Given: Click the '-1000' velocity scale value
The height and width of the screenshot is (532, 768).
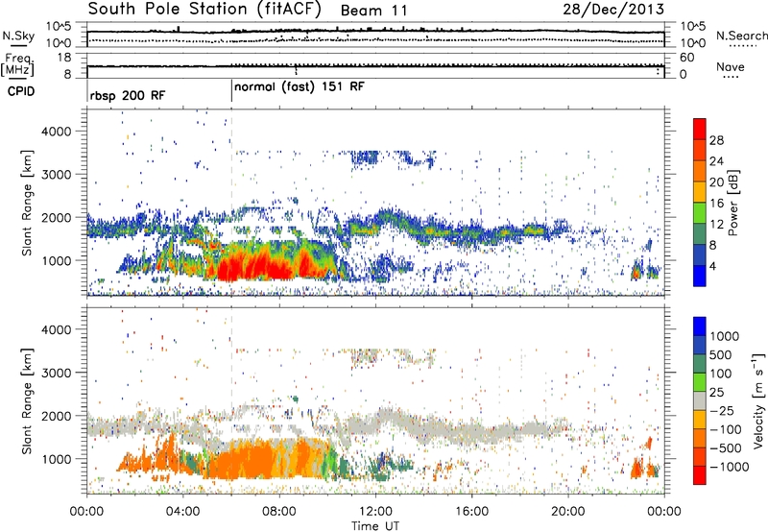Looking at the screenshot, I should (x=730, y=467).
